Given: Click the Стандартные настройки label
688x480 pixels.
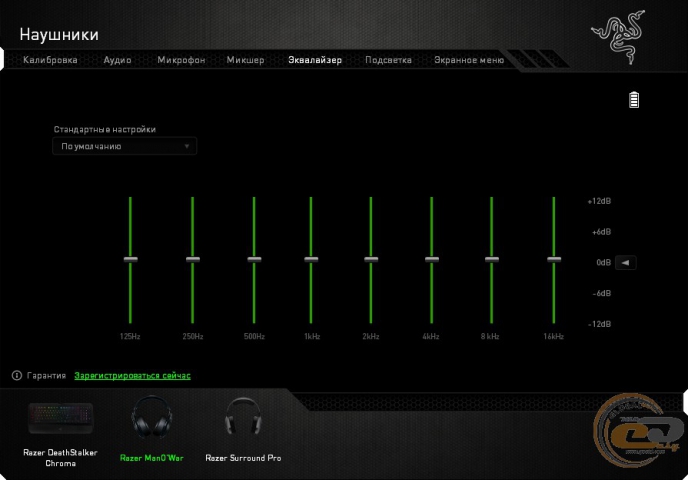Looking at the screenshot, I should tap(104, 129).
